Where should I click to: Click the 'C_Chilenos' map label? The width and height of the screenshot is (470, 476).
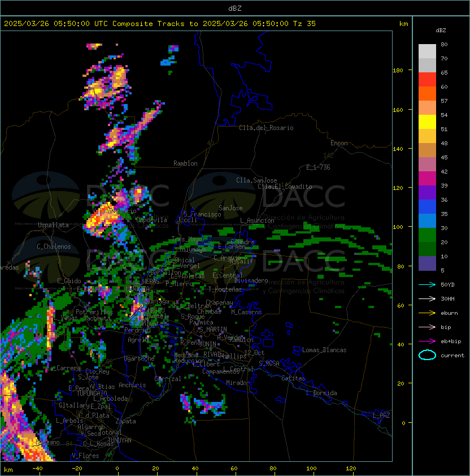coord(54,246)
